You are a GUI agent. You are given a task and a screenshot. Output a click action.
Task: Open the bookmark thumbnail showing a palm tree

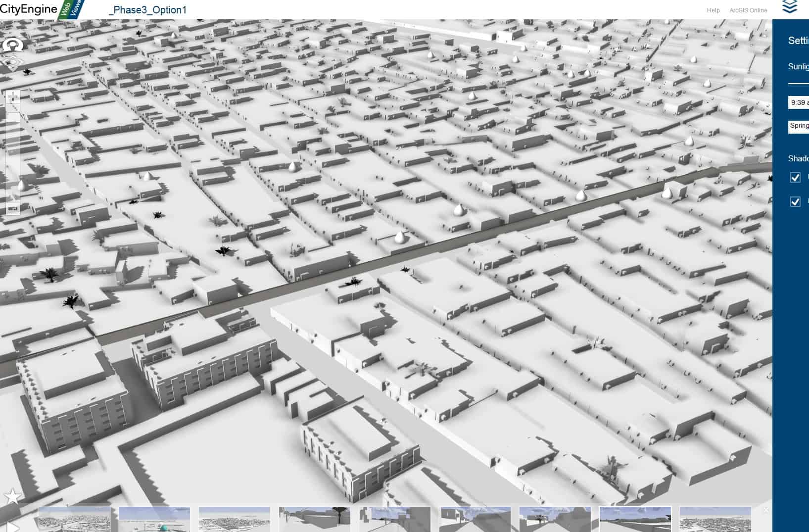pos(315,519)
